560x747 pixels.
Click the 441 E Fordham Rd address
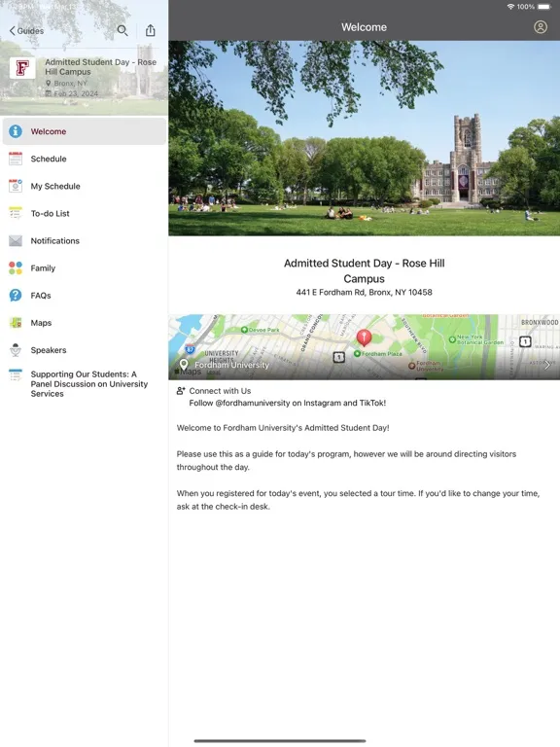tap(364, 292)
